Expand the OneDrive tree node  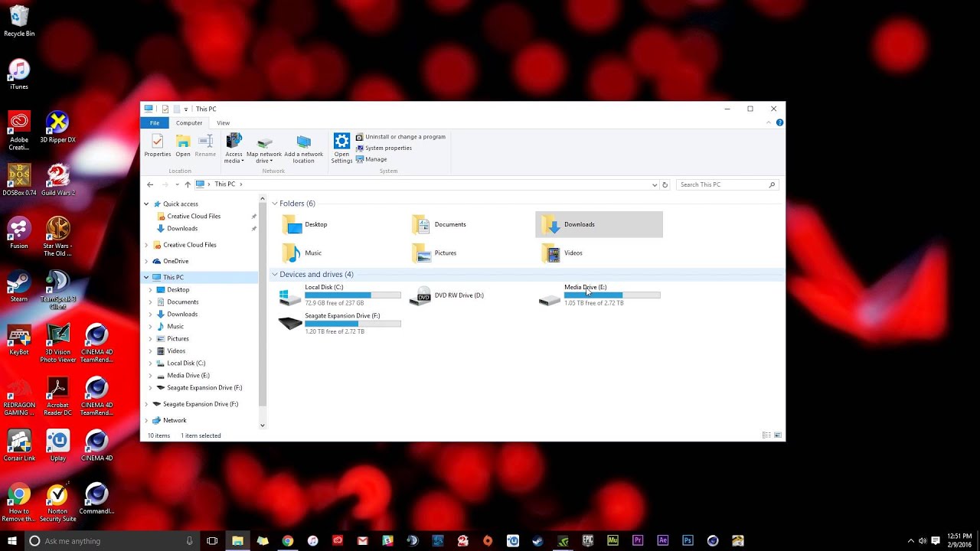point(146,261)
